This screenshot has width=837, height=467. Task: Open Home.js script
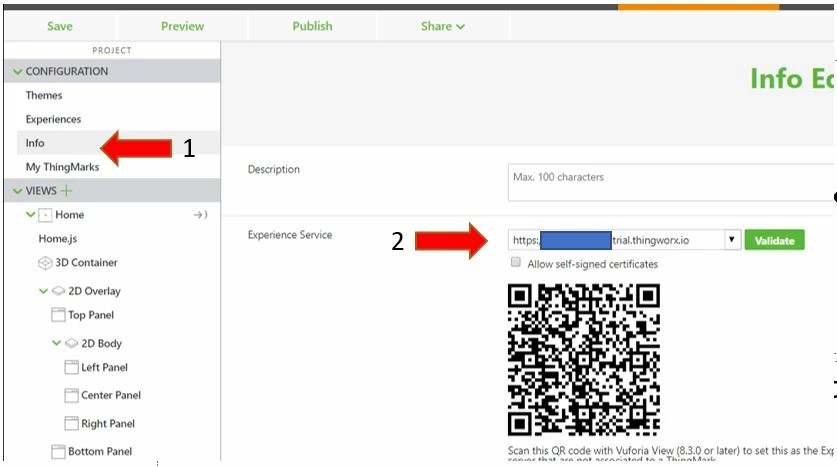click(58, 239)
